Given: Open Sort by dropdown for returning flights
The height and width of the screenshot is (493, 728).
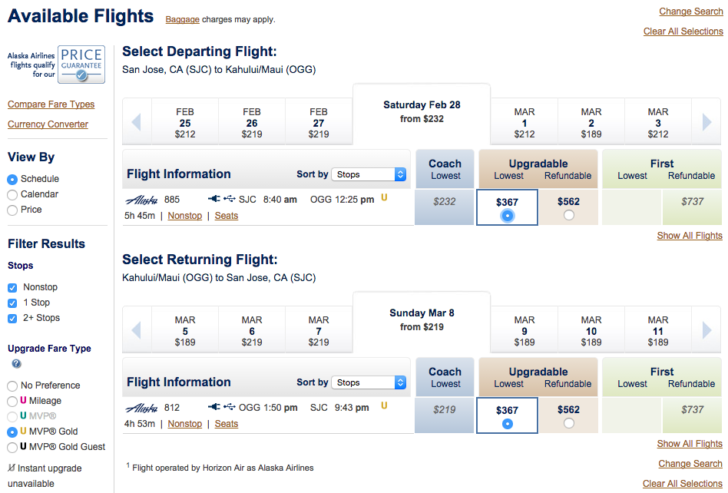Looking at the screenshot, I should (x=369, y=382).
